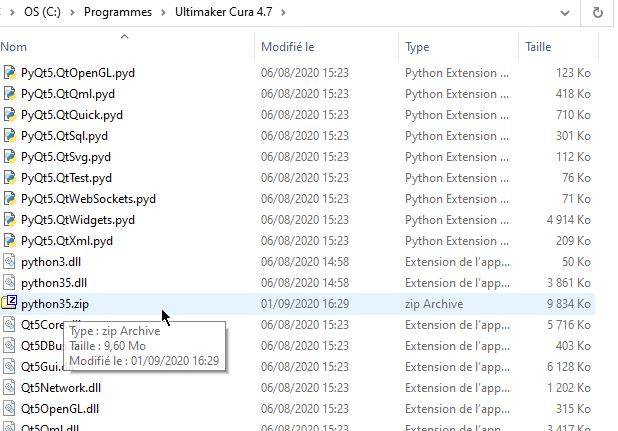Expand the chevron after Programmes
The height and width of the screenshot is (431, 618).
[x=163, y=13]
